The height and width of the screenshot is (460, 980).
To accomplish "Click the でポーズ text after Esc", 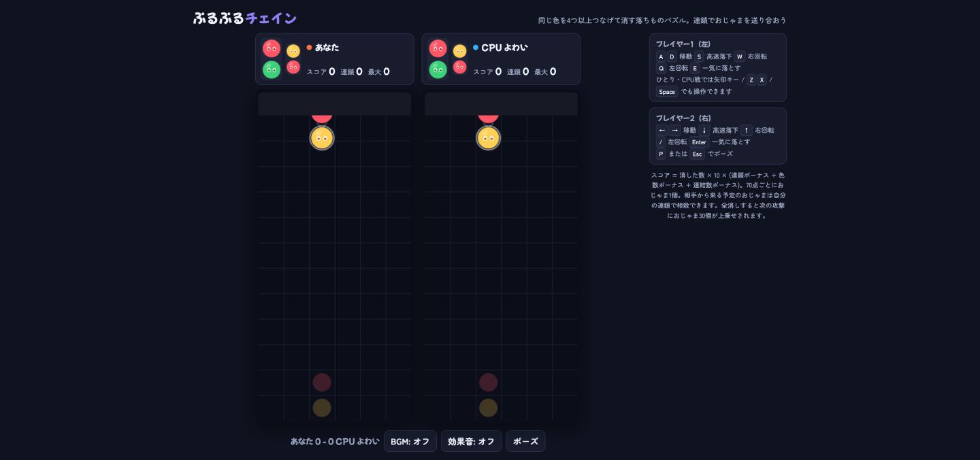I will 720,154.
